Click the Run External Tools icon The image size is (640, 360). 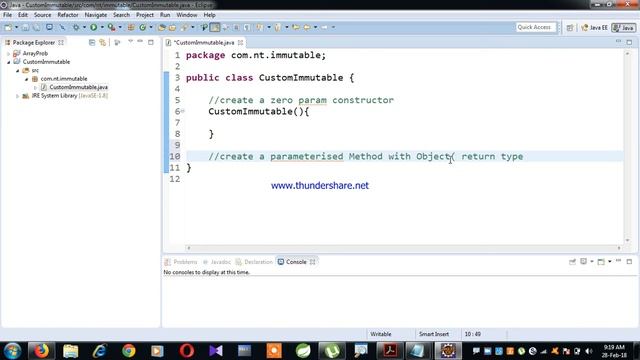(111, 27)
